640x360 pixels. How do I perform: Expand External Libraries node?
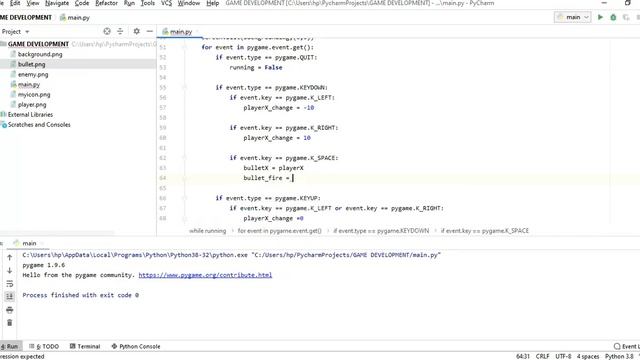(x=30, y=115)
